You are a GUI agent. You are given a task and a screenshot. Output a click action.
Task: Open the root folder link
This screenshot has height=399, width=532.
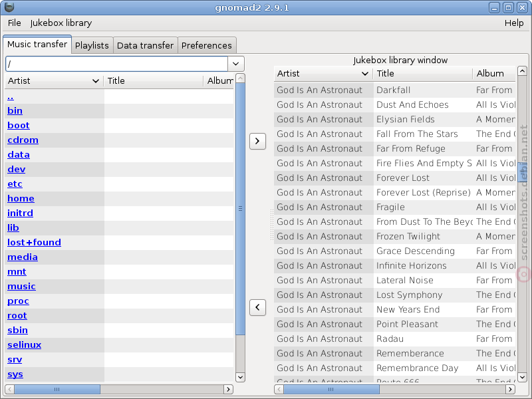tap(17, 315)
